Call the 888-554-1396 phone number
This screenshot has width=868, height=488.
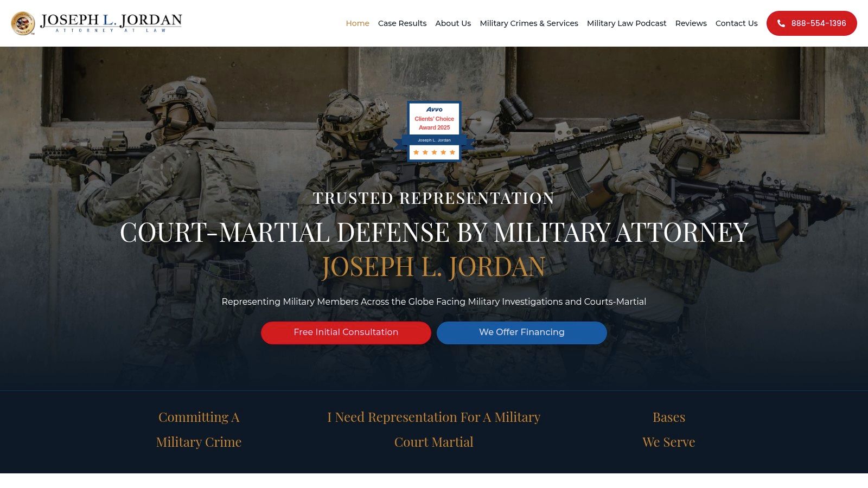point(818,23)
